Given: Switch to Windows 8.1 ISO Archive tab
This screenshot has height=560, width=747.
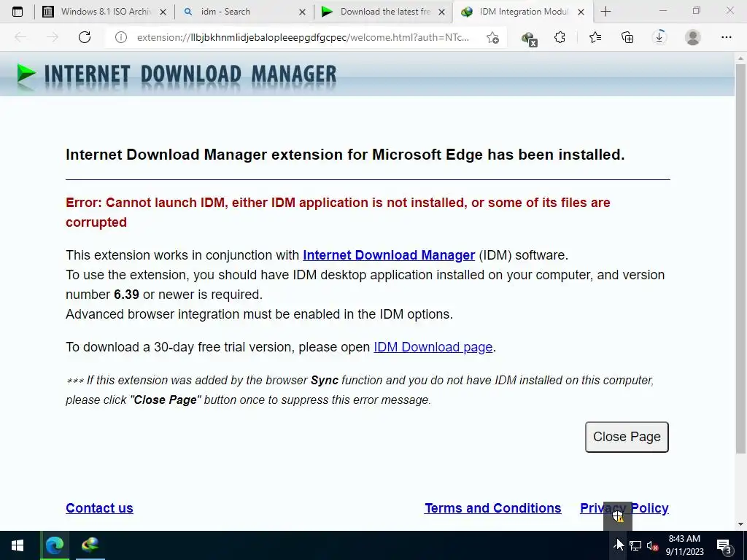Looking at the screenshot, I should click(x=104, y=12).
